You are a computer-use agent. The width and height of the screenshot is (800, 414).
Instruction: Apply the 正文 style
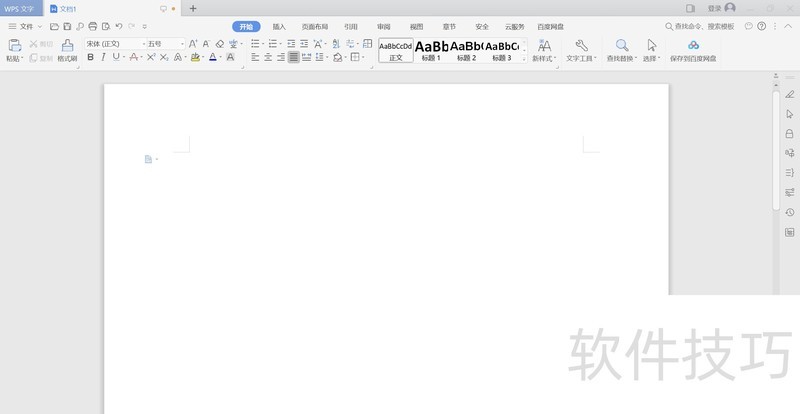396,50
